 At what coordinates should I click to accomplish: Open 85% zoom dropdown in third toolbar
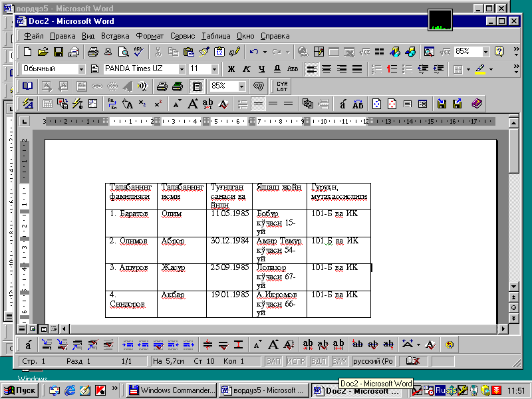tap(241, 86)
